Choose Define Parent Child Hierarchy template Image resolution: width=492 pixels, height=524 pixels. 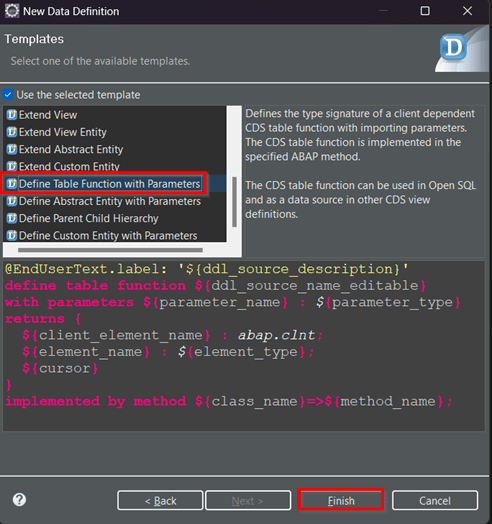[89, 218]
